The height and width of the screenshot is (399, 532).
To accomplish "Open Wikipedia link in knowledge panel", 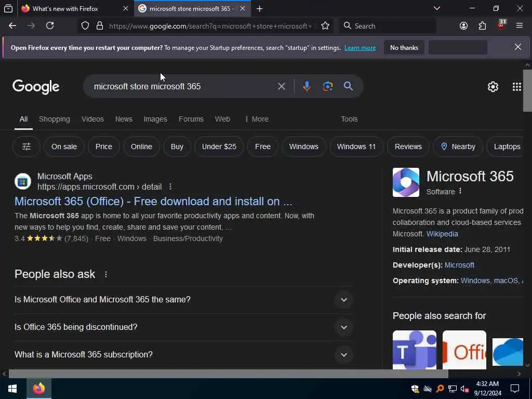I will click(442, 234).
